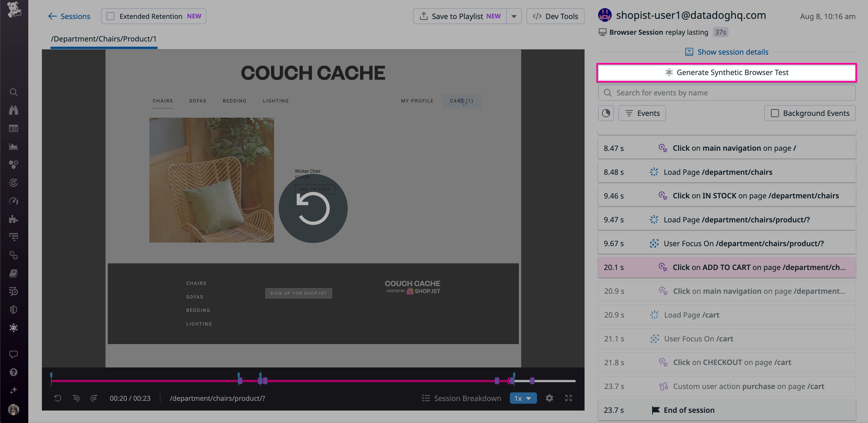
Task: Open the security shield icon in sidebar
Action: 14,309
